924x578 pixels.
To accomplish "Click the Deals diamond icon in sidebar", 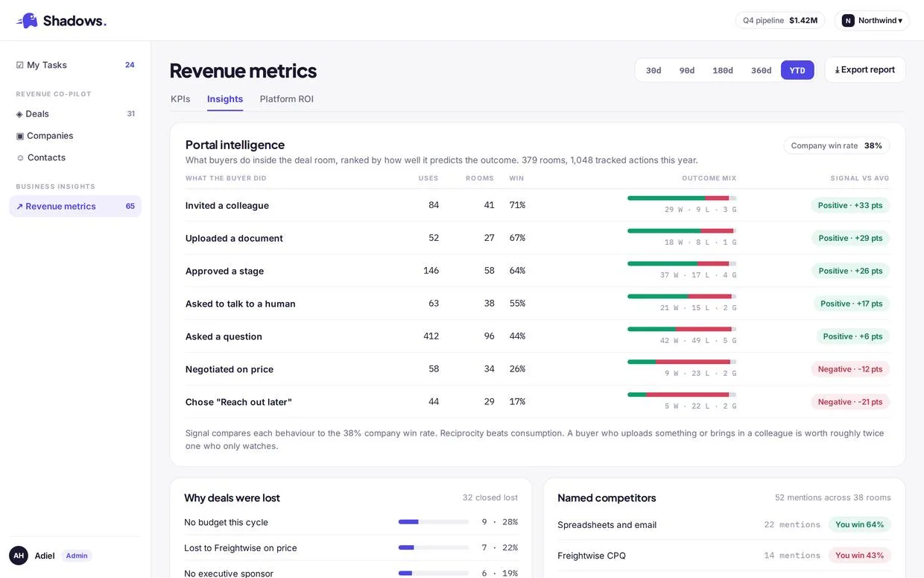I will [x=19, y=114].
